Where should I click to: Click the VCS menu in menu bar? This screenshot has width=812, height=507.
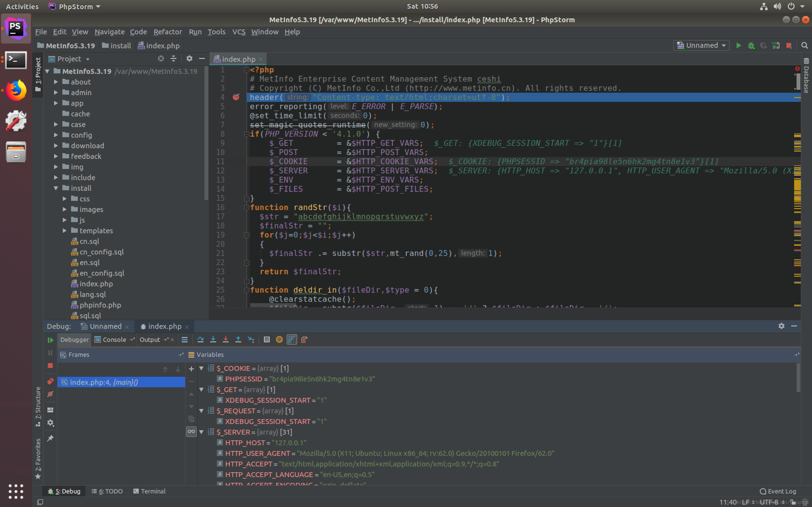tap(239, 32)
